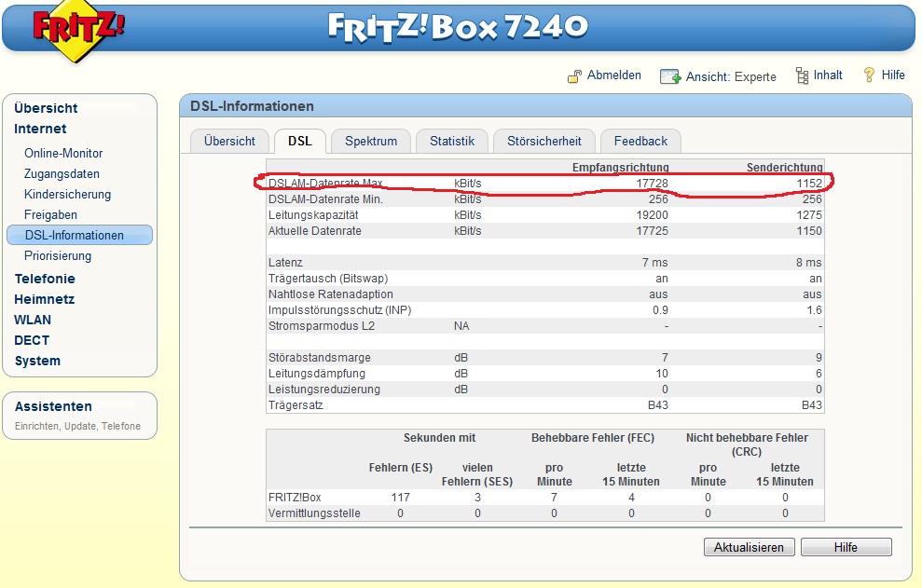The image size is (922, 588).
Task: Expand the Heimnetz menu section
Action: 44,299
